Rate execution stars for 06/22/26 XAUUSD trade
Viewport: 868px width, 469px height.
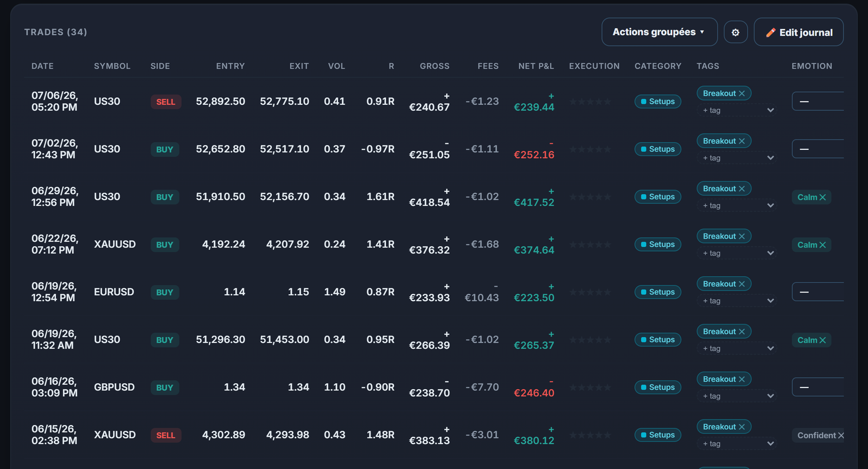coord(590,245)
